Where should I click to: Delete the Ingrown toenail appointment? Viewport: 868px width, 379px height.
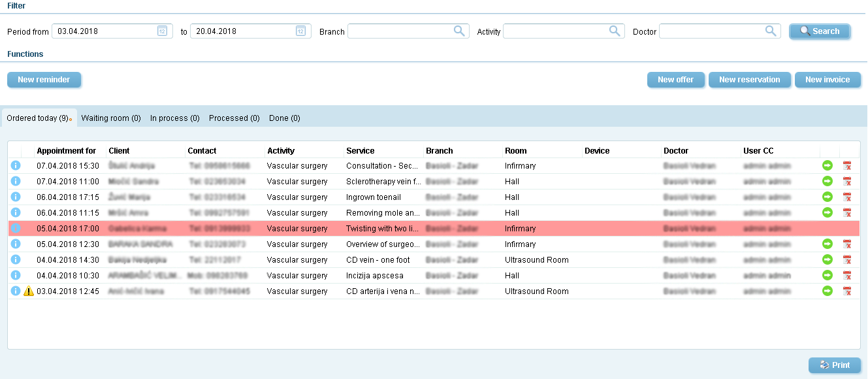click(x=847, y=197)
